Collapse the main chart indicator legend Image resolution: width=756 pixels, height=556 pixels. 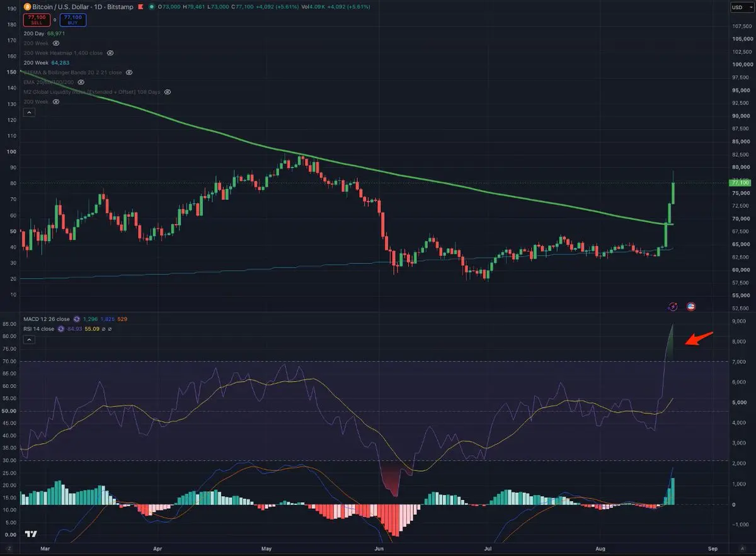click(29, 112)
